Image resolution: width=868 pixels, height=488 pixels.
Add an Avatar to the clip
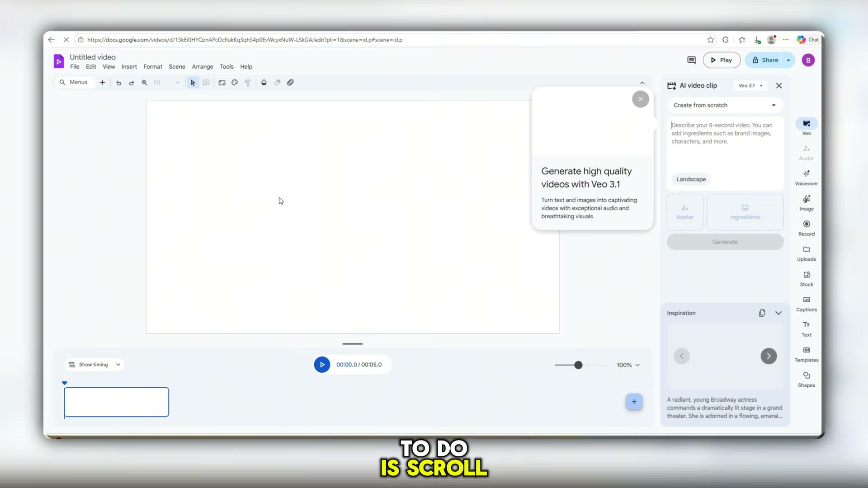[684, 212]
